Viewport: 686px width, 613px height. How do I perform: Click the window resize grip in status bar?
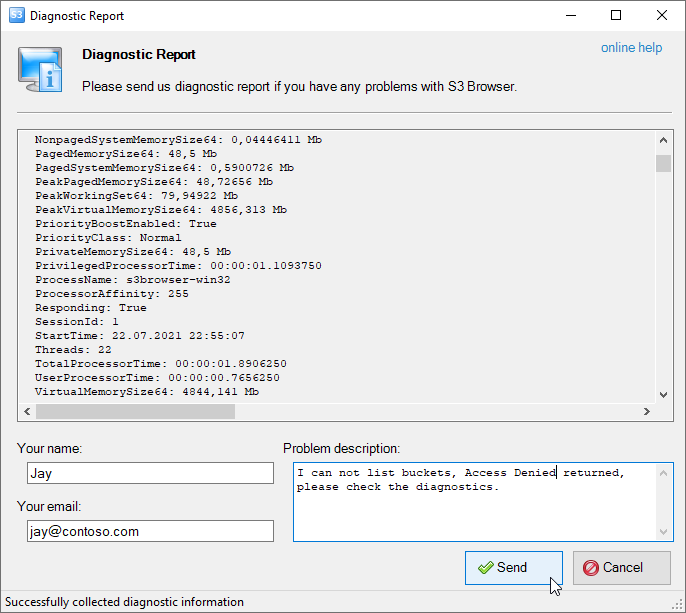[678, 605]
